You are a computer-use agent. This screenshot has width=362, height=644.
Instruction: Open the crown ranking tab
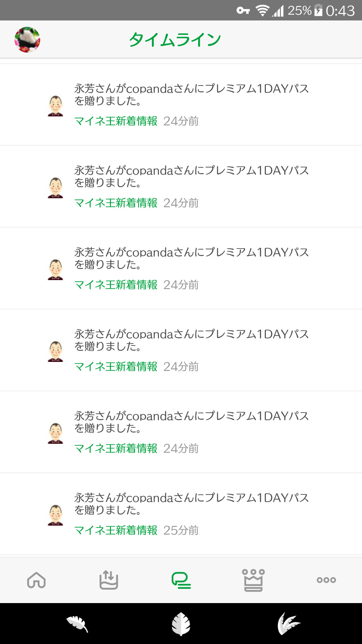(253, 580)
